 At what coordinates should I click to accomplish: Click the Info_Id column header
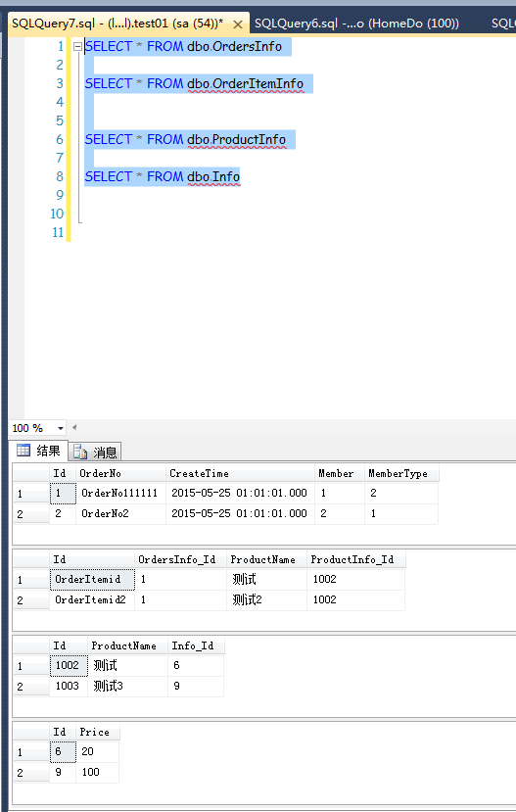pos(196,645)
